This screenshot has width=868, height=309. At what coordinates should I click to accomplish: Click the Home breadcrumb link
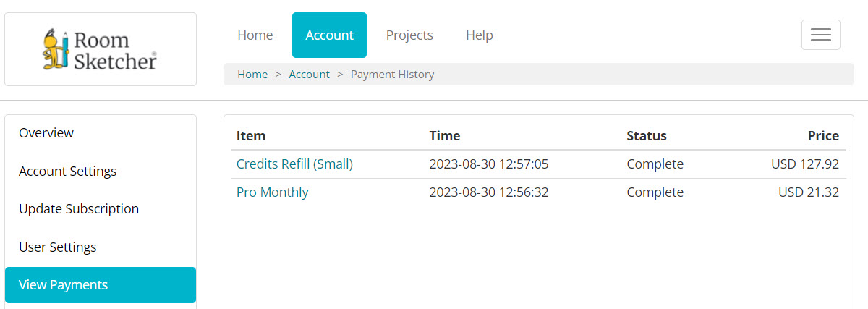[x=252, y=75]
